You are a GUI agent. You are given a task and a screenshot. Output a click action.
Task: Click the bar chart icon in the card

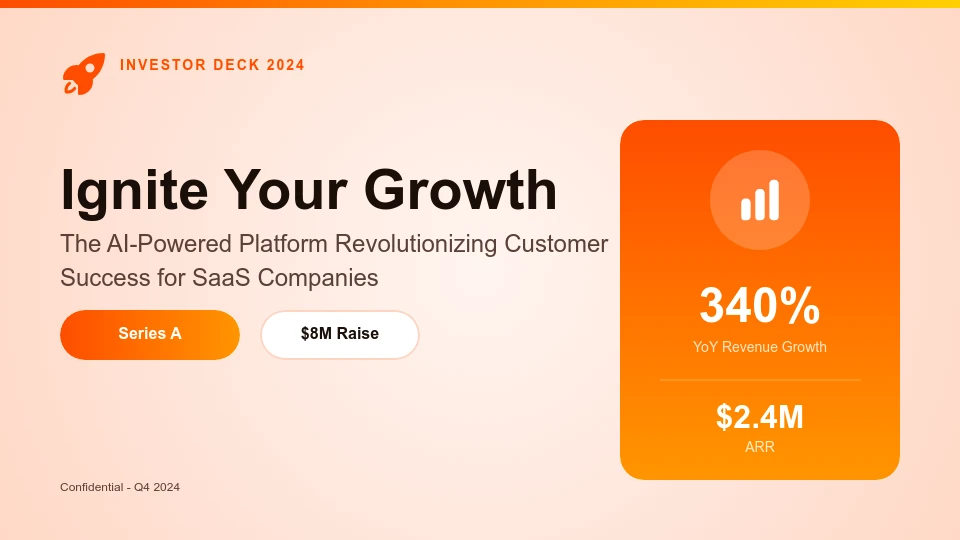(760, 200)
